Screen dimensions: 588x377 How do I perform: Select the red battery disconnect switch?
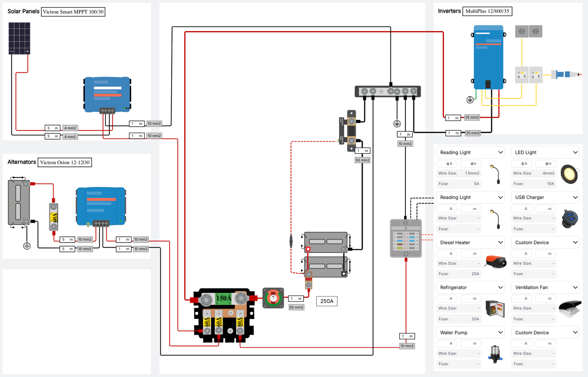[x=273, y=298]
